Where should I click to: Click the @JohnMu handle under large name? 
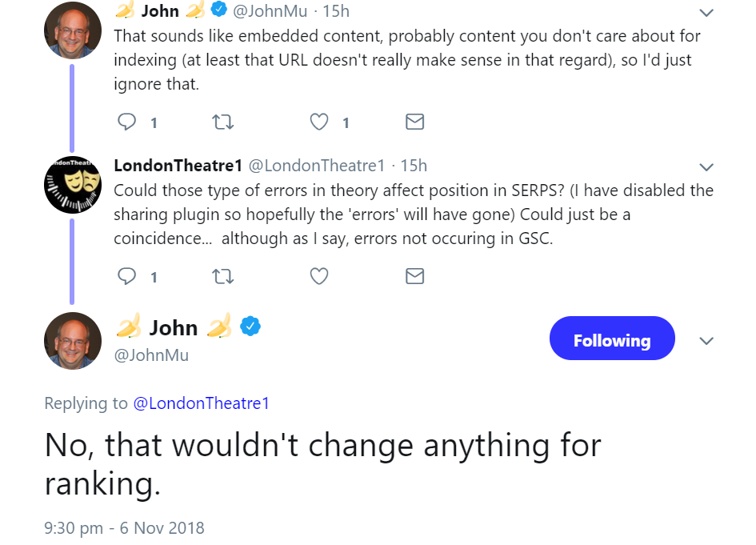(x=151, y=355)
